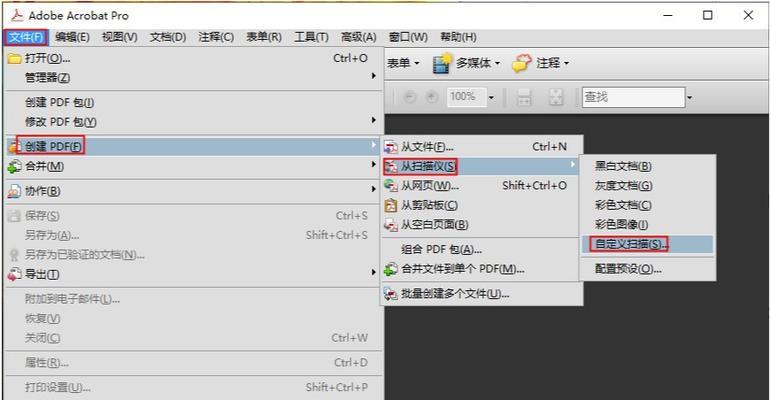The height and width of the screenshot is (400, 771).
Task: Click the 多媒体 filmstrip icon
Action: (x=442, y=63)
